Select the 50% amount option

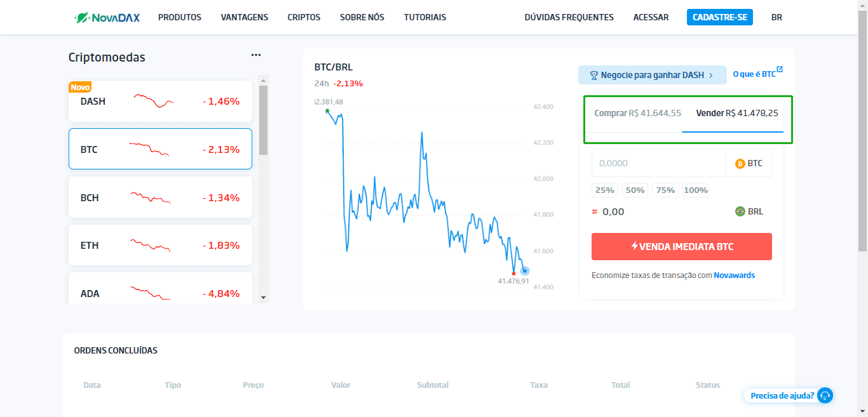click(635, 190)
